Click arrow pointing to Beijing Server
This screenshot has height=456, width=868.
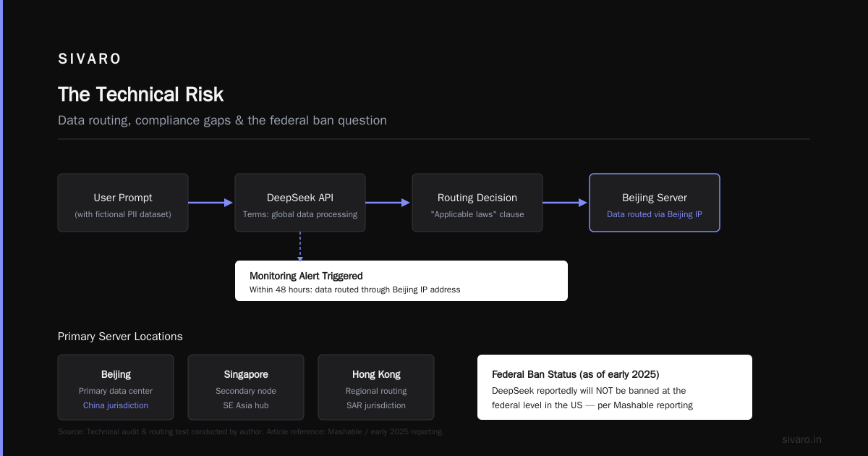pos(566,203)
